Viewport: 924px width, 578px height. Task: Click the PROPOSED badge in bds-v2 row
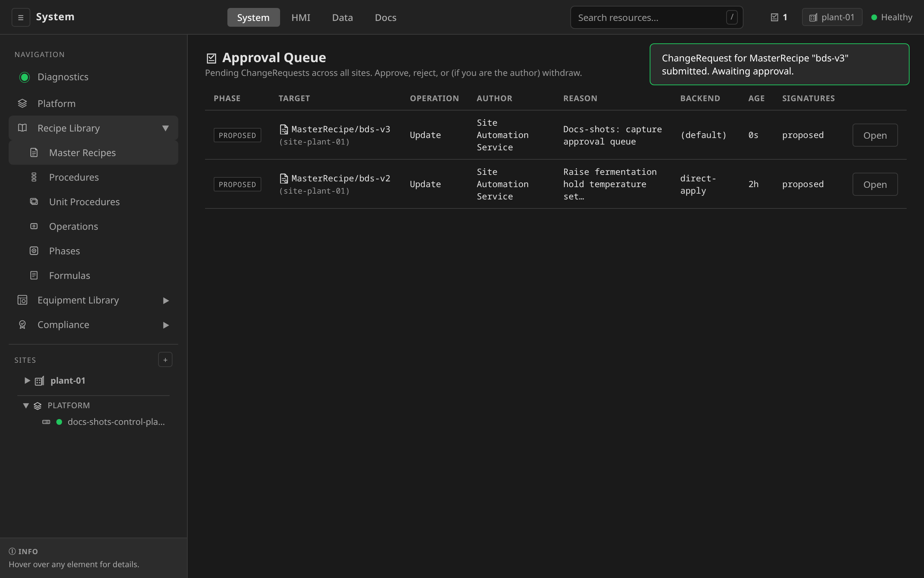[x=237, y=184]
